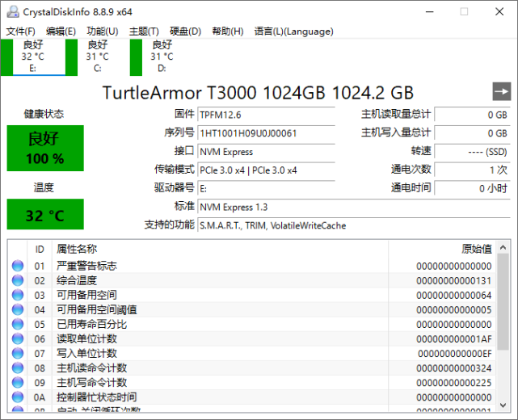Screen dimensions: 518x420
Task: Open the 语言(L)(Language) menu
Action: click(293, 31)
